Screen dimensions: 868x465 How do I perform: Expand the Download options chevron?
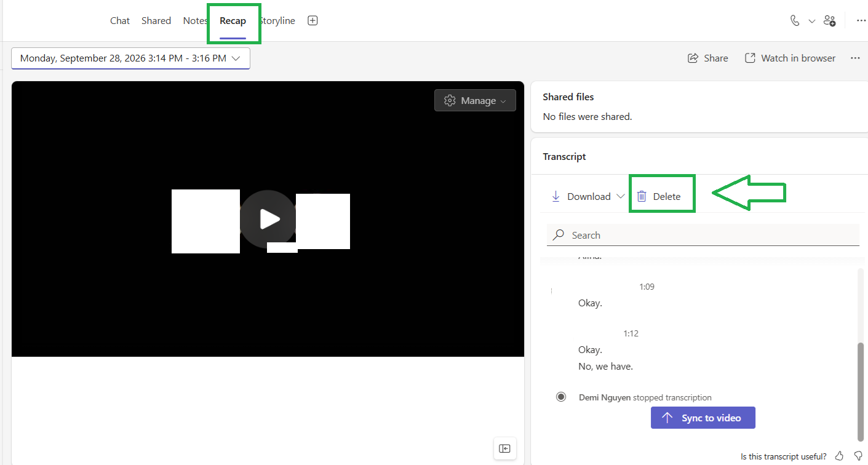[620, 196]
